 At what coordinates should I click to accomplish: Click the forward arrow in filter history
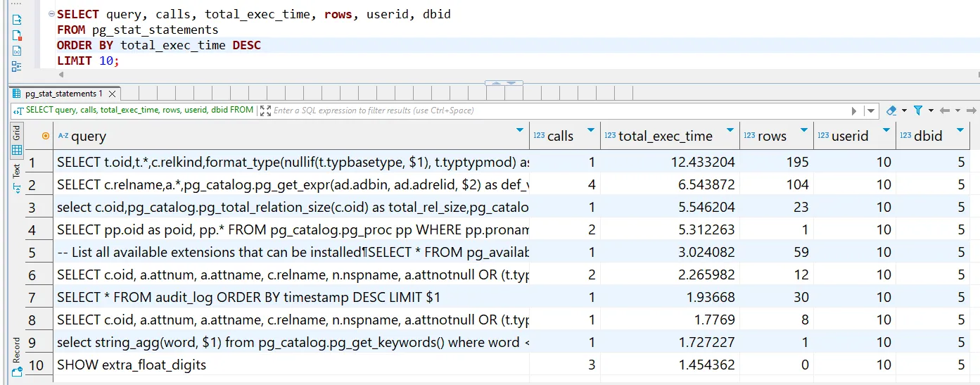971,111
